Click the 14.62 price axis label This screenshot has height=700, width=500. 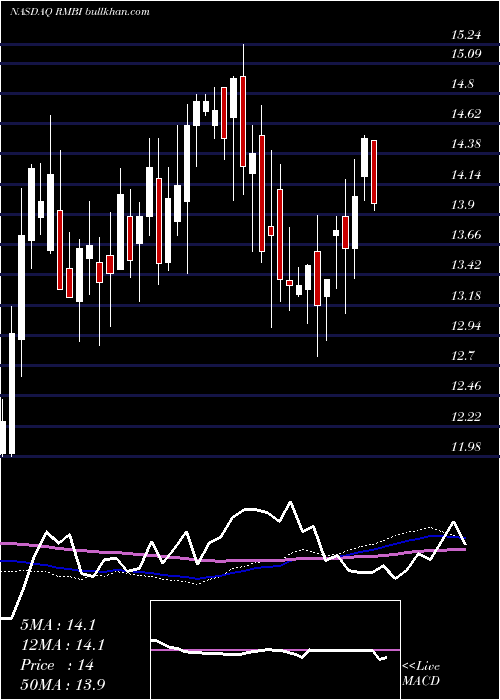[466, 114]
